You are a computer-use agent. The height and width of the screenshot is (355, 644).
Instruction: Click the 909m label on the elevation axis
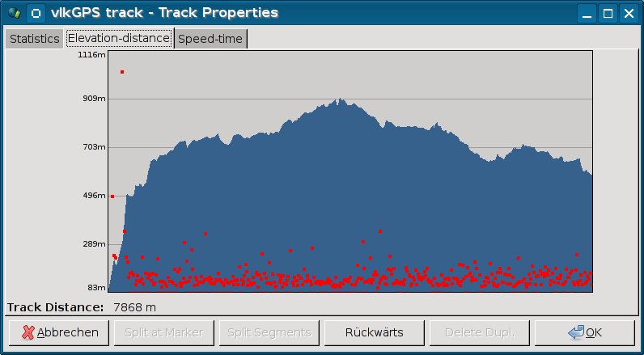[95, 99]
